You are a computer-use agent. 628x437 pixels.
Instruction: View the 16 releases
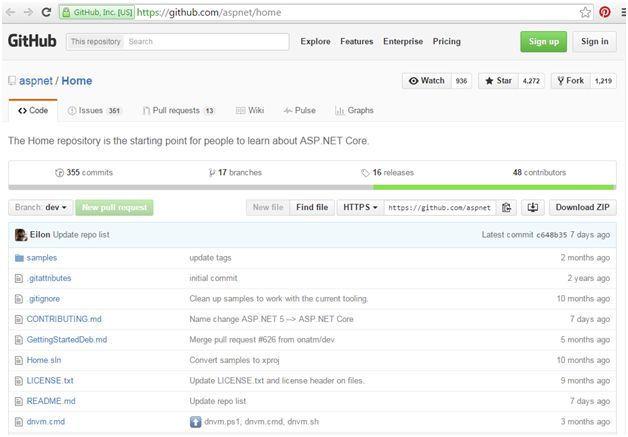pos(387,173)
